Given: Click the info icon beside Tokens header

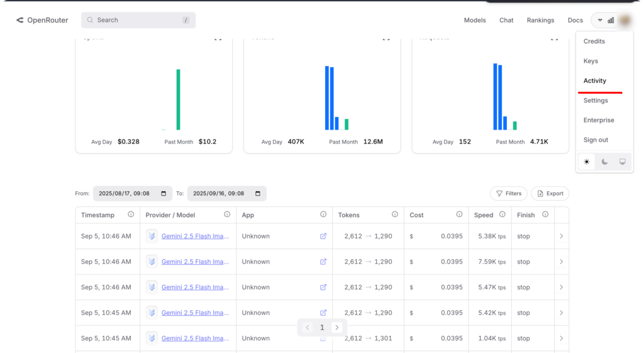Looking at the screenshot, I should (394, 215).
